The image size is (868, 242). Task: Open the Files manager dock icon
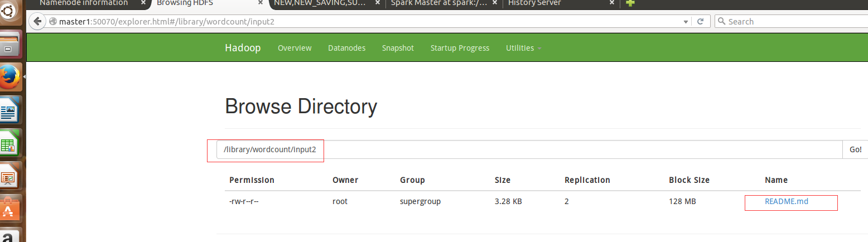[9, 45]
